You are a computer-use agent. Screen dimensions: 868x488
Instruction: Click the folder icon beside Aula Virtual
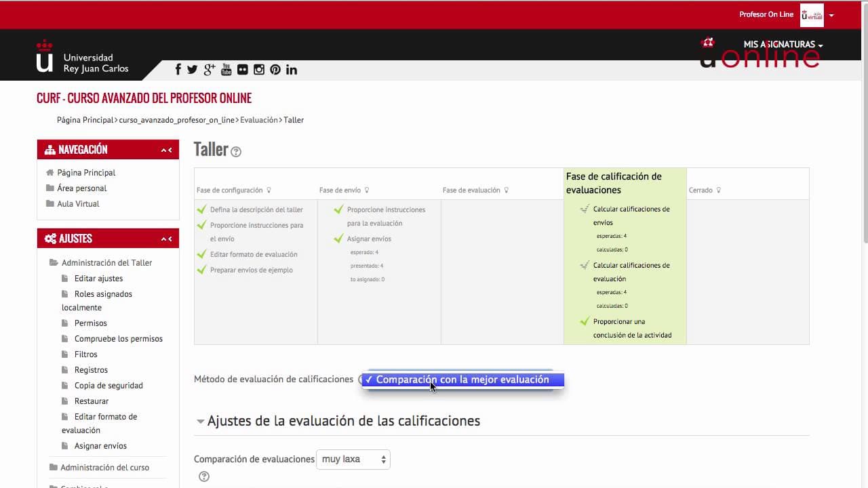point(50,203)
